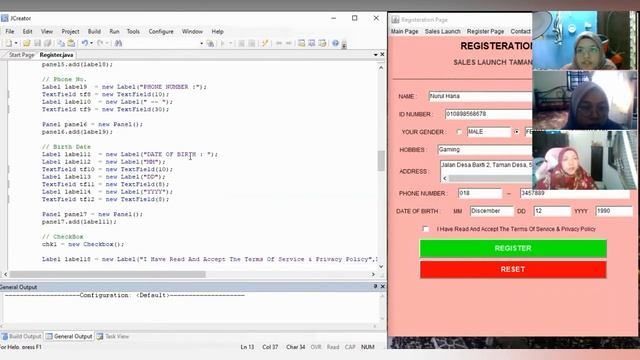Switch to the General Output bottom tab
Image resolution: width=640 pixels, height=360 pixels.
tap(69, 336)
